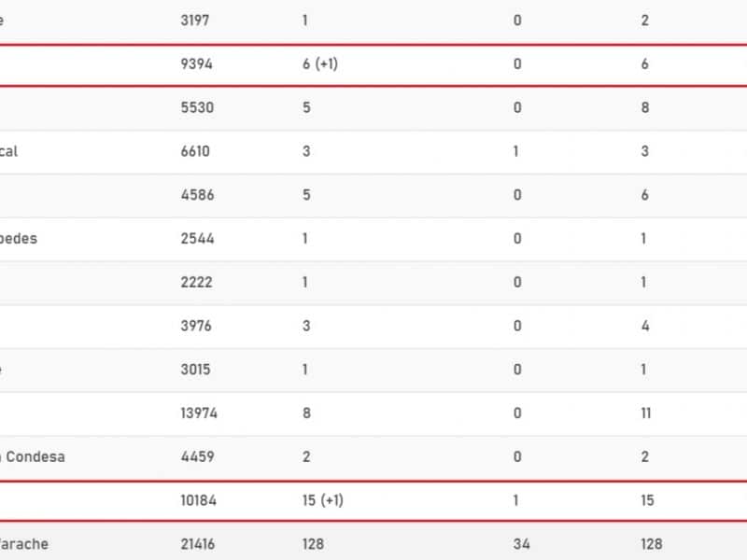Click the population figure 13974
Viewport: 747px width, 560px height.
(x=199, y=413)
